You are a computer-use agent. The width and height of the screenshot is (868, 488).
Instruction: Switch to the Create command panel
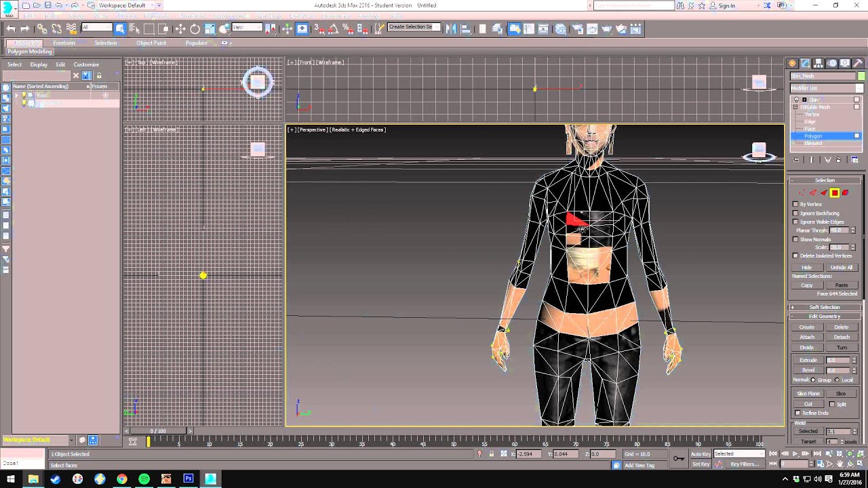pos(792,63)
